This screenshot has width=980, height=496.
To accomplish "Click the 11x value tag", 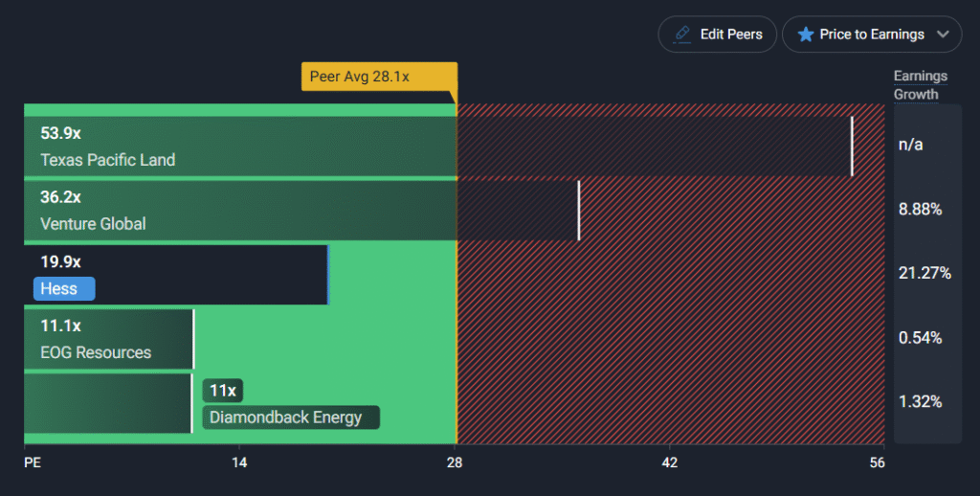I will pos(222,391).
